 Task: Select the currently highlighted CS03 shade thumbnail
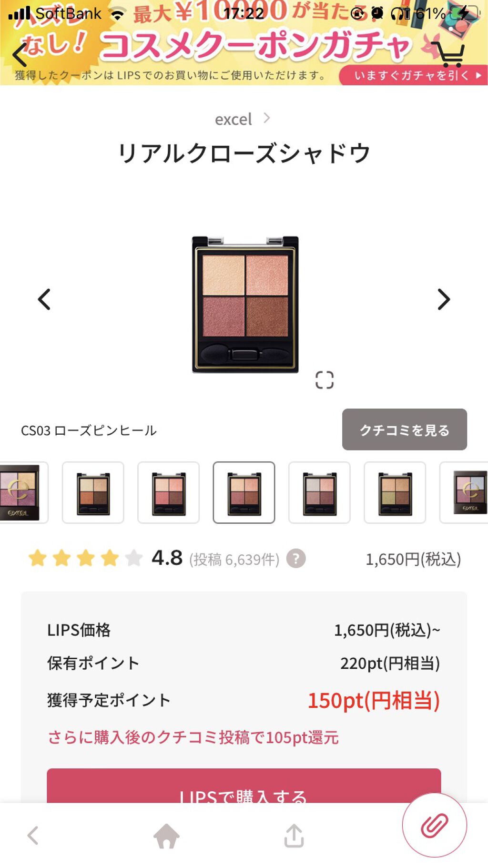(x=244, y=492)
